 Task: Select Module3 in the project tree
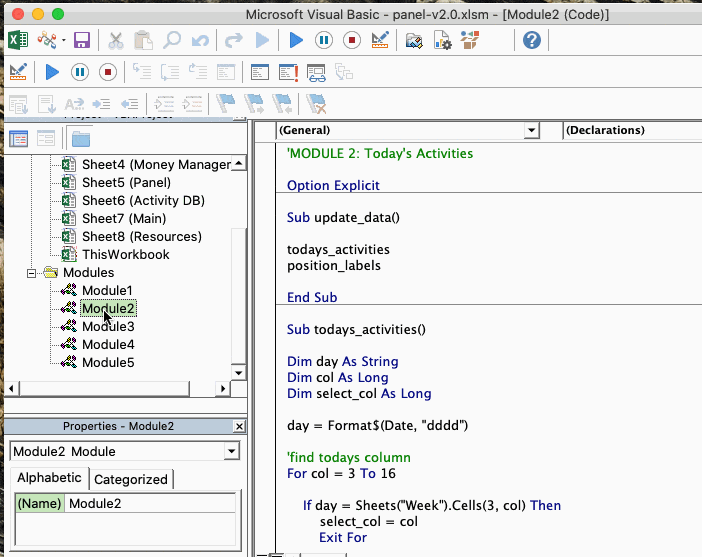[x=108, y=327]
